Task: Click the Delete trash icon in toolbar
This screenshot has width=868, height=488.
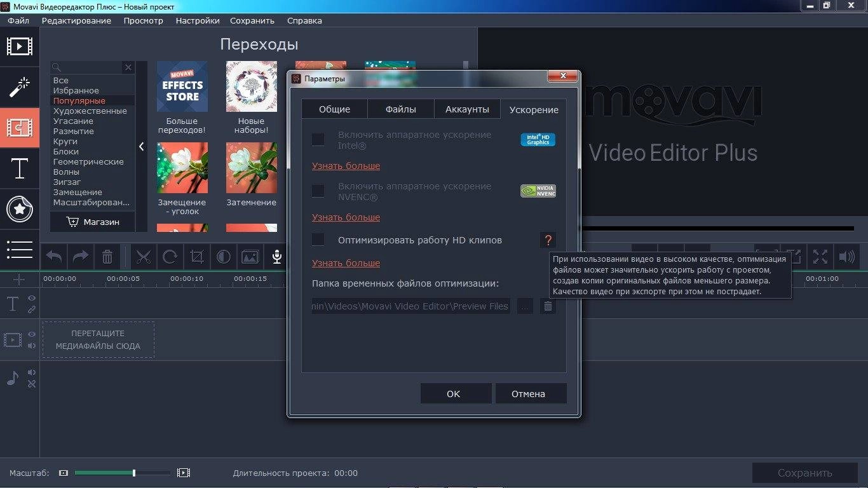Action: 107,257
